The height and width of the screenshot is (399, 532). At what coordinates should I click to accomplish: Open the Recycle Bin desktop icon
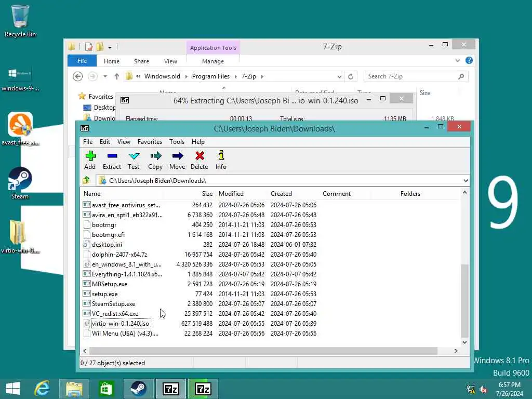[20, 21]
